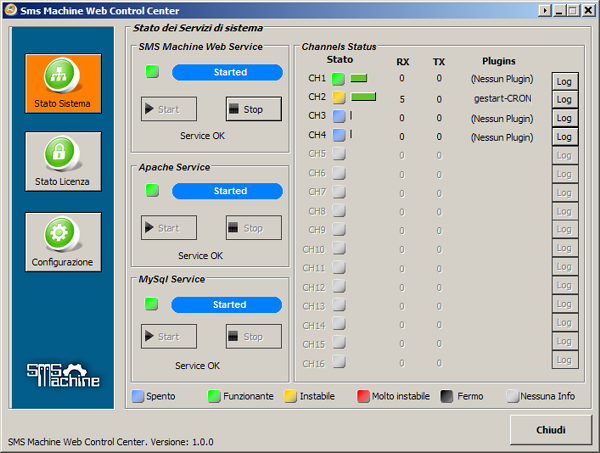
Task: Click CH8 gray status indicator
Action: pyautogui.click(x=339, y=210)
